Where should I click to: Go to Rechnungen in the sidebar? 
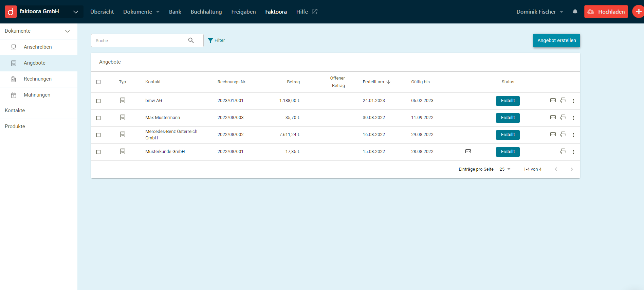pyautogui.click(x=38, y=79)
